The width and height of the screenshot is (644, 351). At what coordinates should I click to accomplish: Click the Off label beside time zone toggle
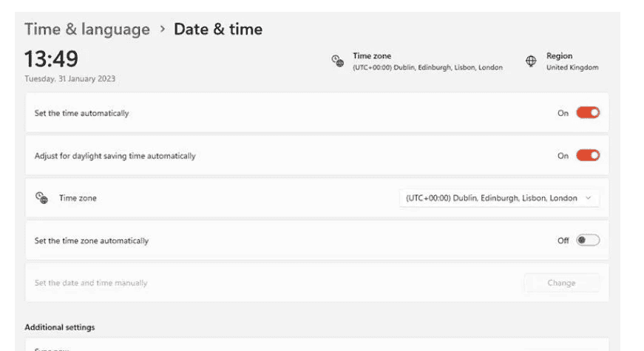coord(563,240)
